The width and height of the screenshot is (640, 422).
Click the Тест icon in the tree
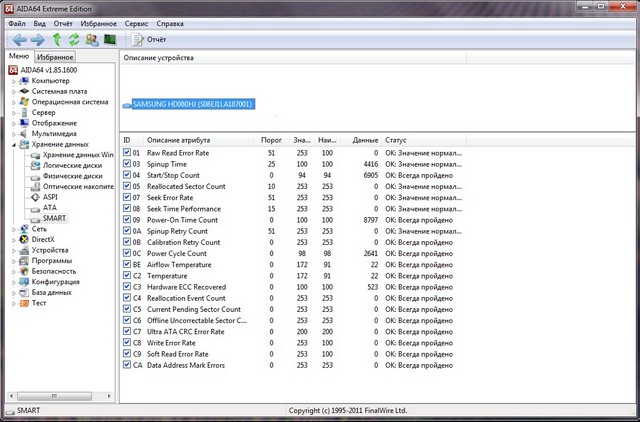tap(24, 303)
